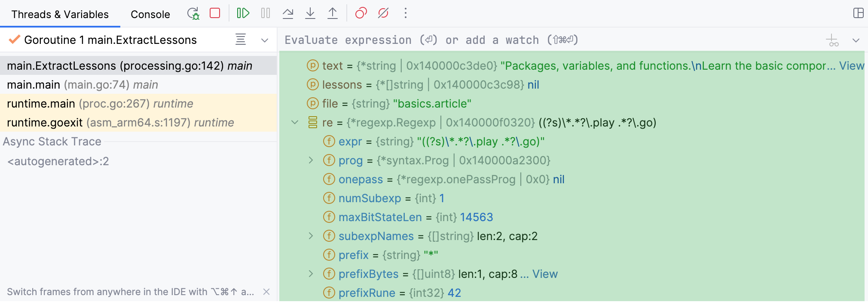
Task: View the prefixBytes contents
Action: [x=545, y=274]
